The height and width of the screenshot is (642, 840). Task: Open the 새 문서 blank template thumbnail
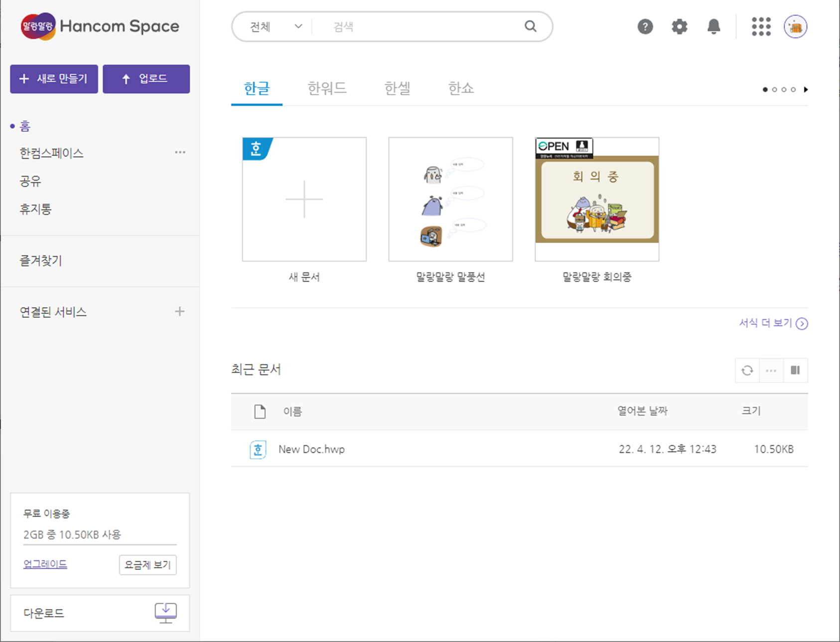click(304, 199)
